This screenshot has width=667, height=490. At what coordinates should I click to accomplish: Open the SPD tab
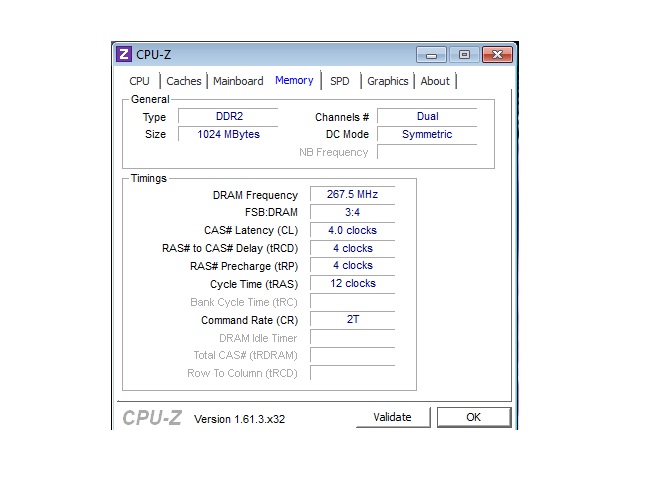[339, 81]
